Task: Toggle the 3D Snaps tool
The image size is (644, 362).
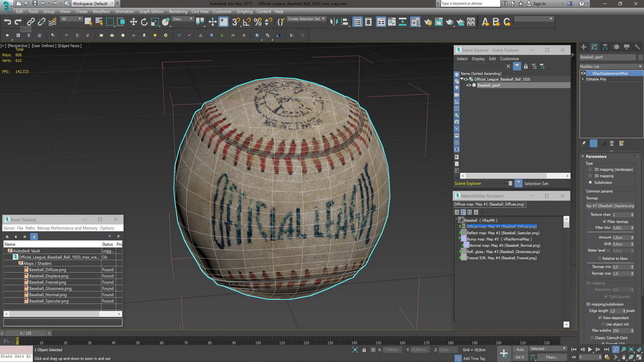Action: (236, 22)
